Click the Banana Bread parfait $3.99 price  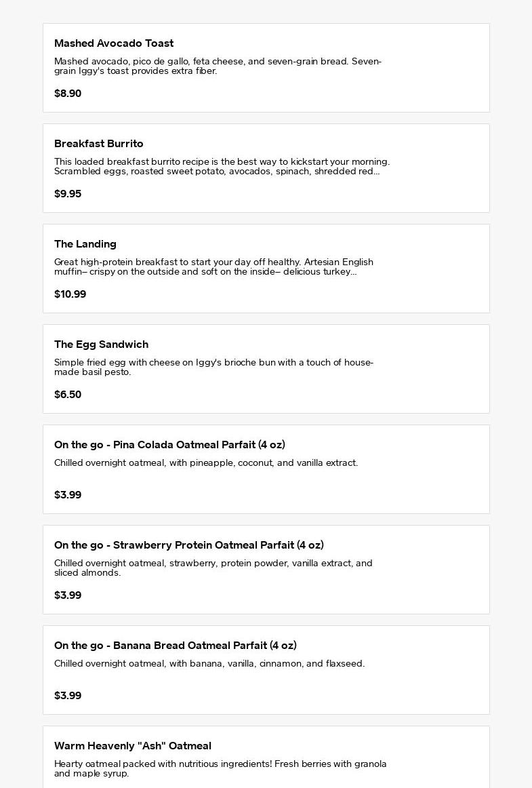(68, 696)
